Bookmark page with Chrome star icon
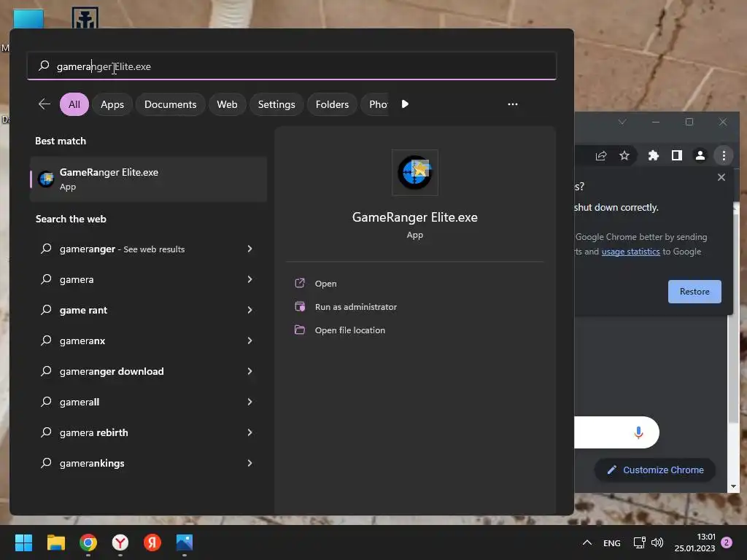The image size is (747, 560). pos(624,155)
